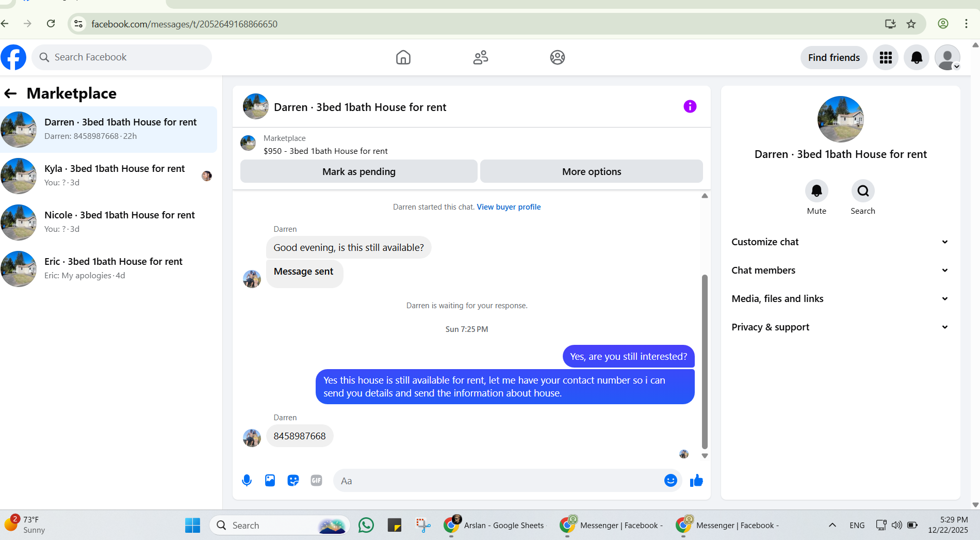Open the notifications bell in the header
This screenshot has width=980, height=540.
[917, 57]
